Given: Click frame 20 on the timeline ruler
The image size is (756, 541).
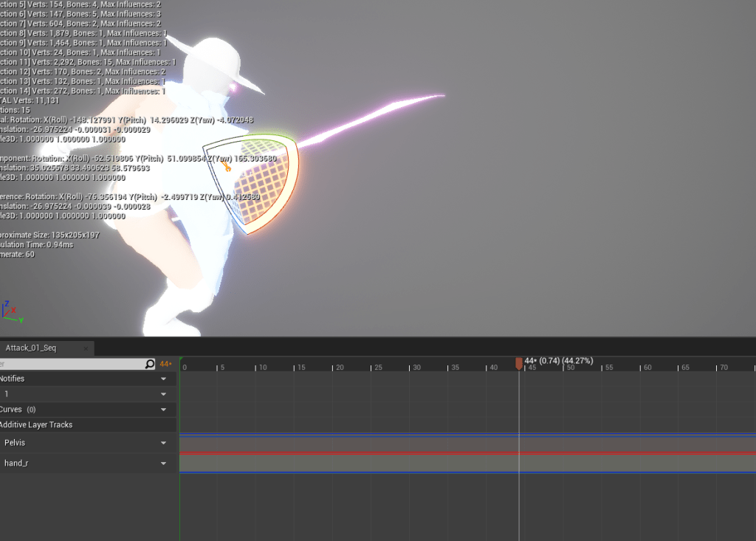Looking at the screenshot, I should pyautogui.click(x=338, y=367).
